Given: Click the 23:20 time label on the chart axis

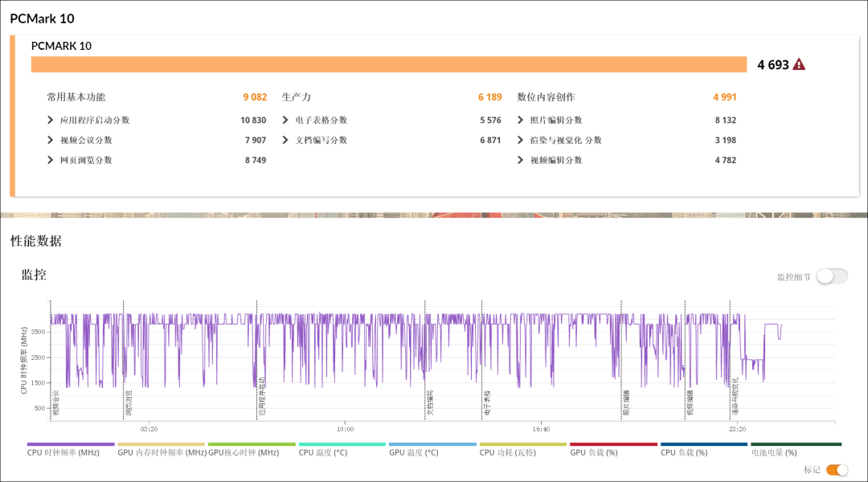Looking at the screenshot, I should click(737, 429).
